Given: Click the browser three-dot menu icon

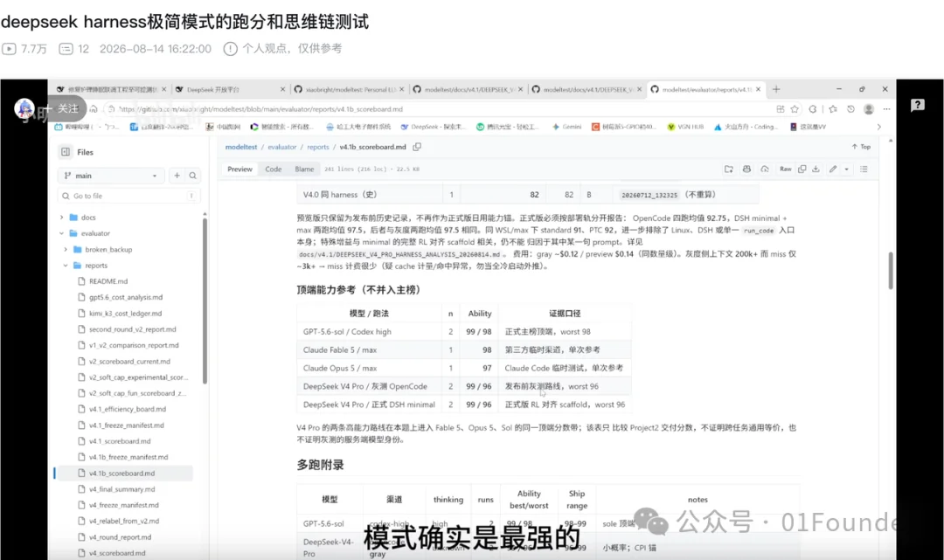Looking at the screenshot, I should click(x=886, y=109).
